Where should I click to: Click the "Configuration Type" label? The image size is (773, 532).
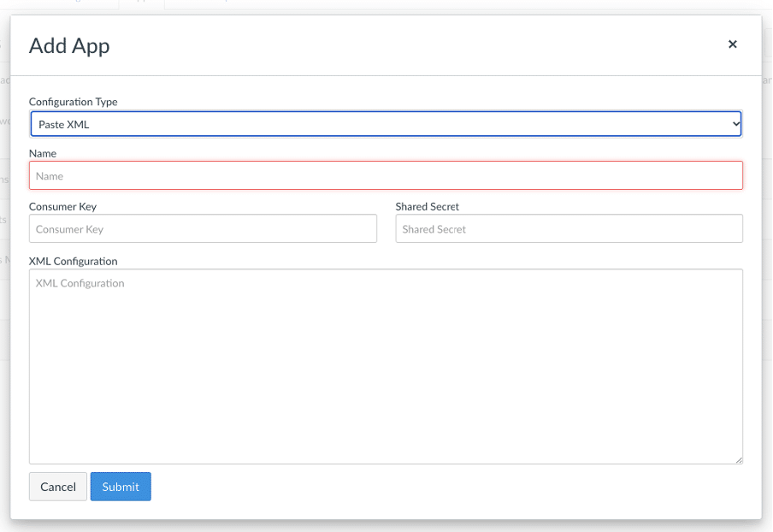[x=74, y=102]
